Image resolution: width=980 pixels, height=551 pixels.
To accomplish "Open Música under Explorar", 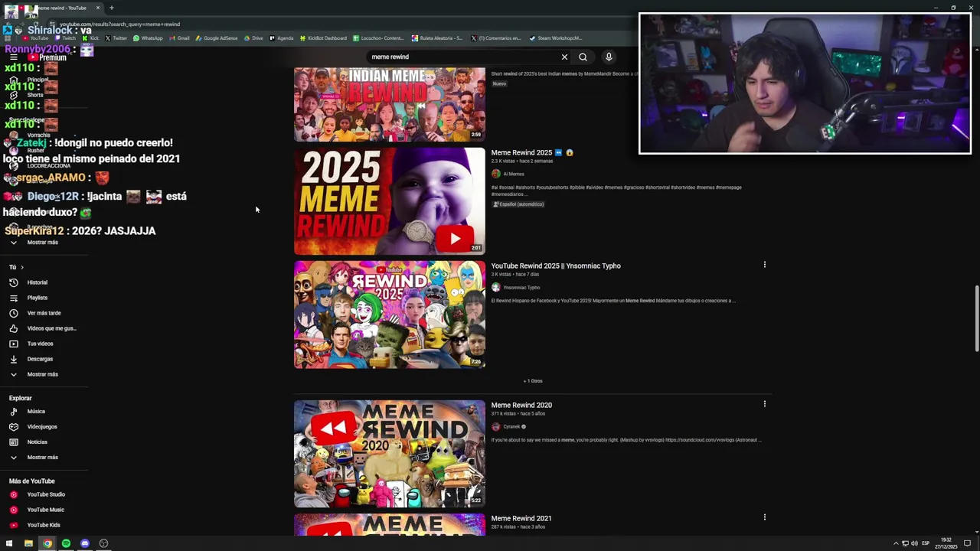I will coord(36,412).
